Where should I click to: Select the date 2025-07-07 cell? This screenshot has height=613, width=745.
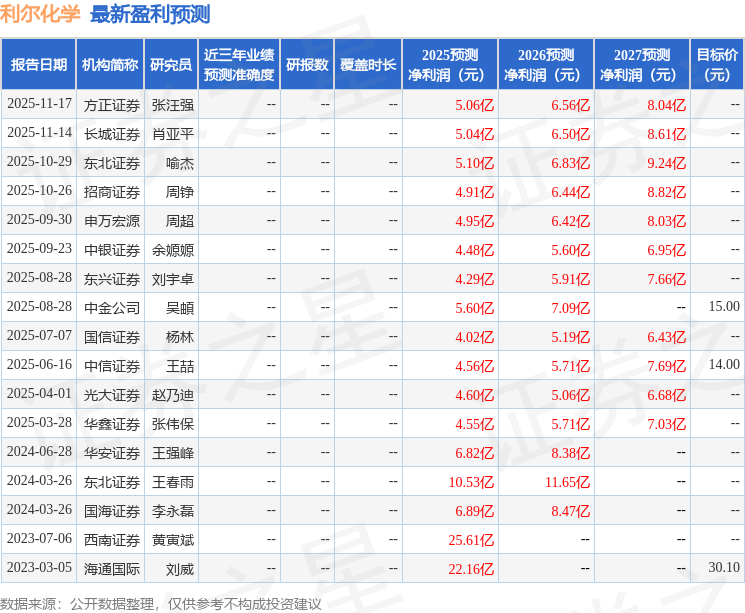coord(39,335)
